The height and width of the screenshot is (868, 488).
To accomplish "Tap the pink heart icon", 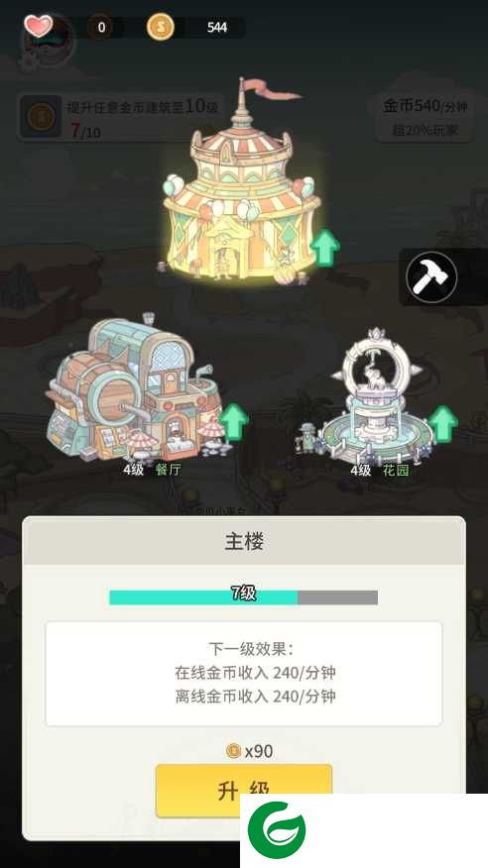I will tap(39, 26).
